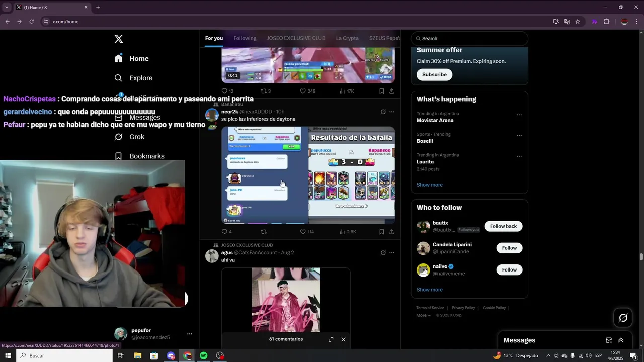
Task: Open Windows notification center icon
Action: [x=633, y=355]
